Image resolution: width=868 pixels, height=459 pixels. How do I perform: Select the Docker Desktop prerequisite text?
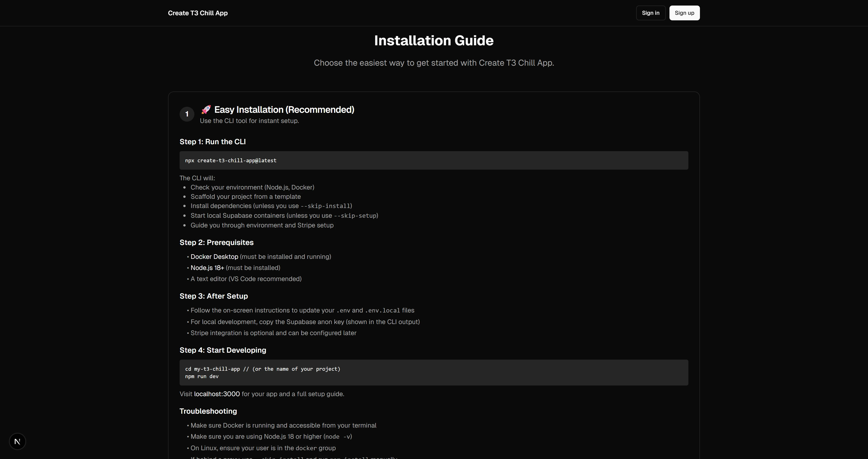coord(214,256)
